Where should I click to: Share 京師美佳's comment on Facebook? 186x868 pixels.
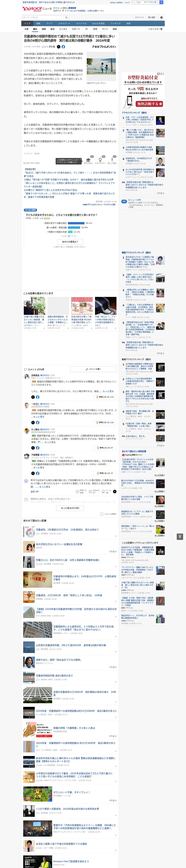(x=38, y=397)
